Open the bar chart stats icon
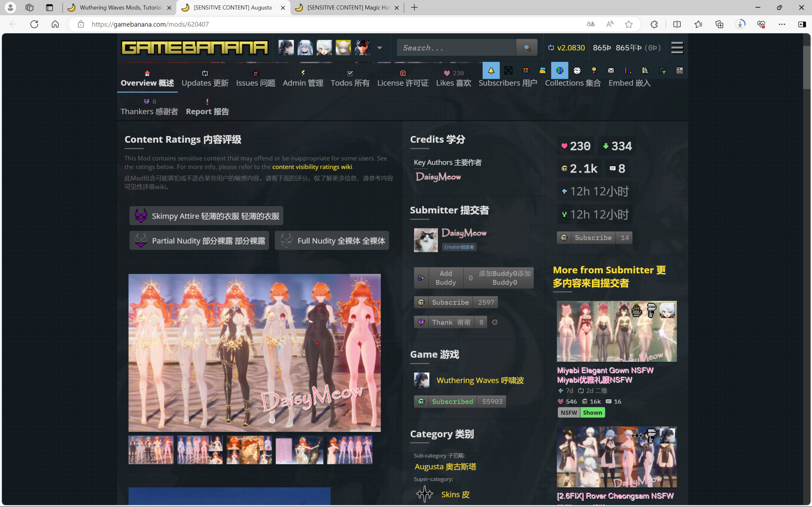The width and height of the screenshot is (812, 507). [x=628, y=71]
